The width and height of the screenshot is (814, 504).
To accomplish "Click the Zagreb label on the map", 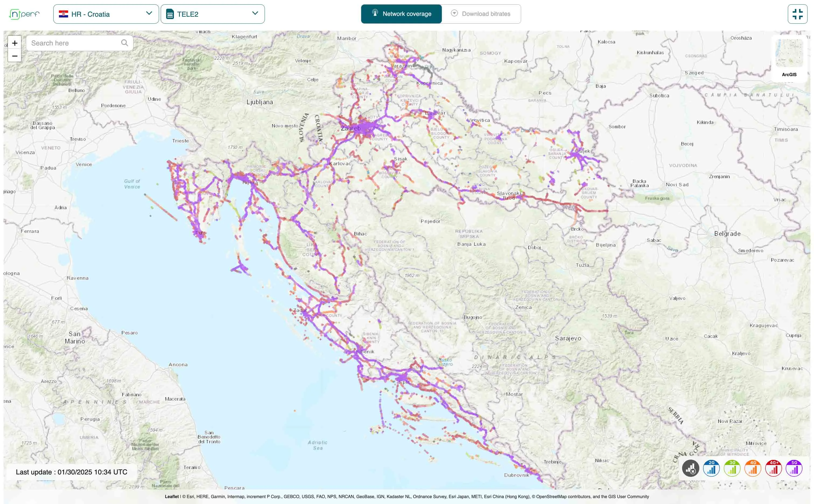I will tap(351, 128).
